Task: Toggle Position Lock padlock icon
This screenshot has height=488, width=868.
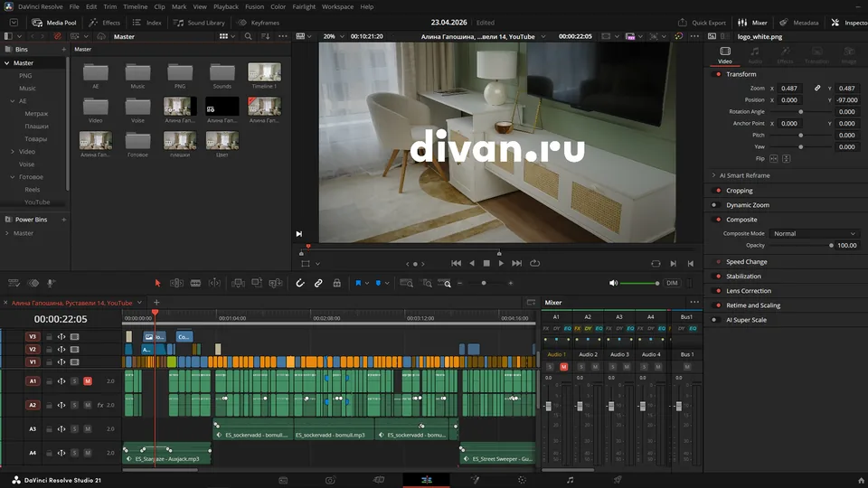Action: pos(336,283)
